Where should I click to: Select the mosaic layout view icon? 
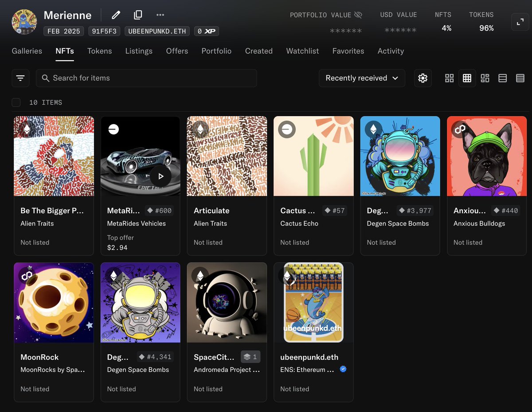485,78
